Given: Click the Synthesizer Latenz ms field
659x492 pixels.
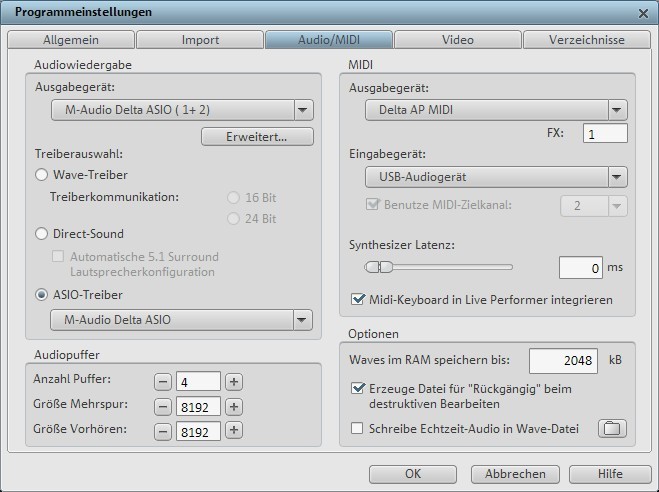Looking at the screenshot, I should (x=580, y=268).
